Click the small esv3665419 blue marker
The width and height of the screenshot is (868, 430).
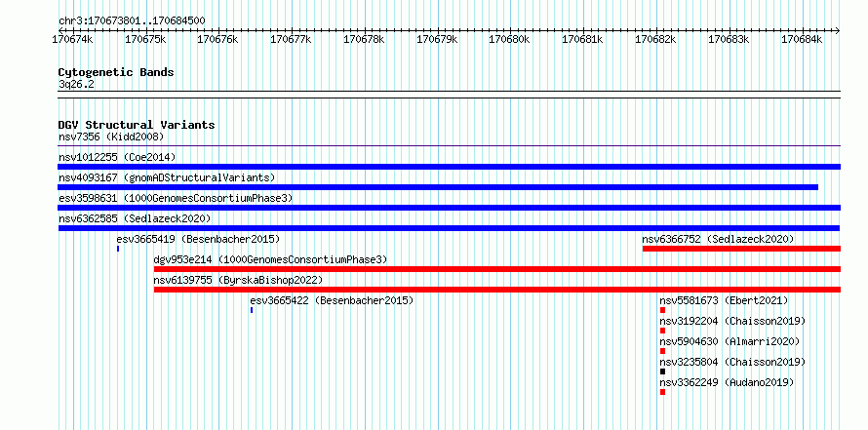118,249
